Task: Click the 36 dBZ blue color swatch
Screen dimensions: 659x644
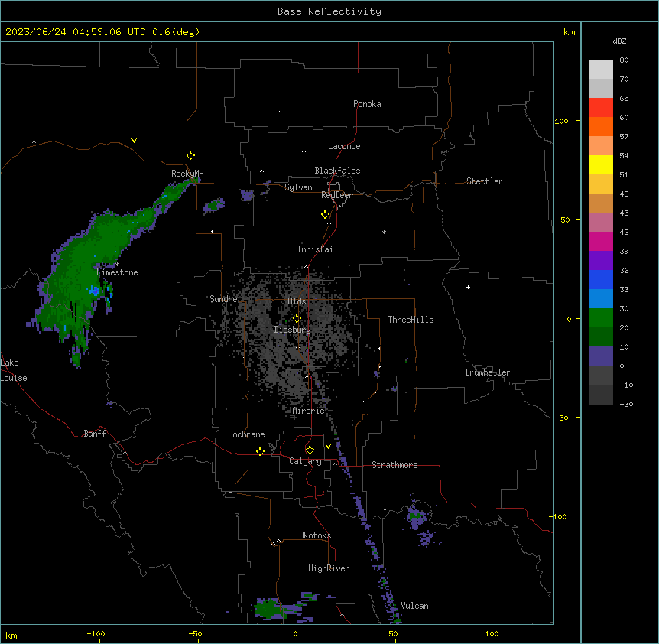Action: coord(601,279)
